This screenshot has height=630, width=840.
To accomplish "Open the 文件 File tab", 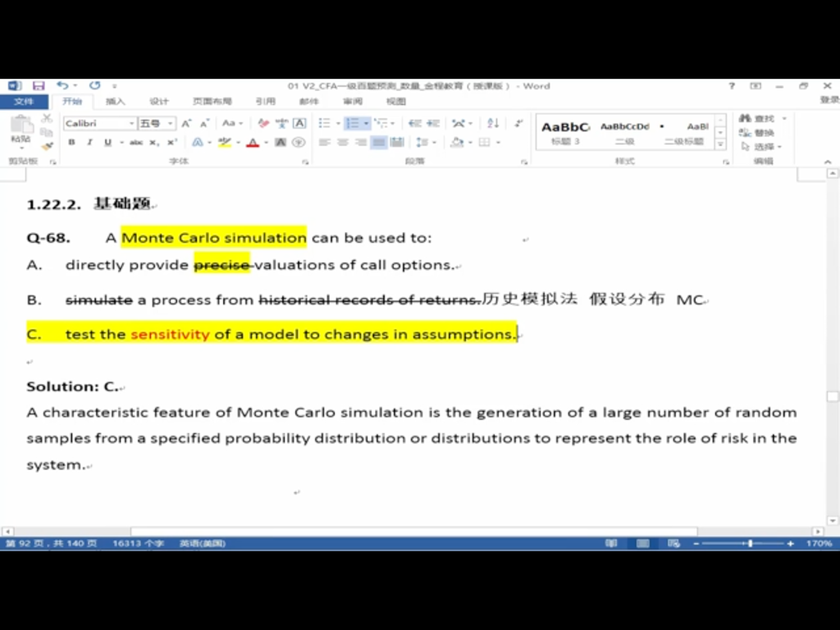I will tap(24, 101).
